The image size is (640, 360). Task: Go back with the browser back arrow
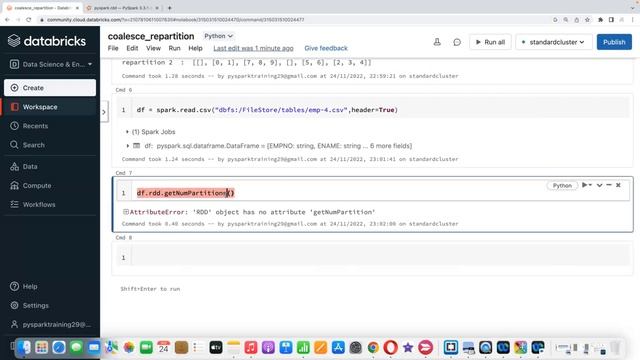click(x=7, y=20)
